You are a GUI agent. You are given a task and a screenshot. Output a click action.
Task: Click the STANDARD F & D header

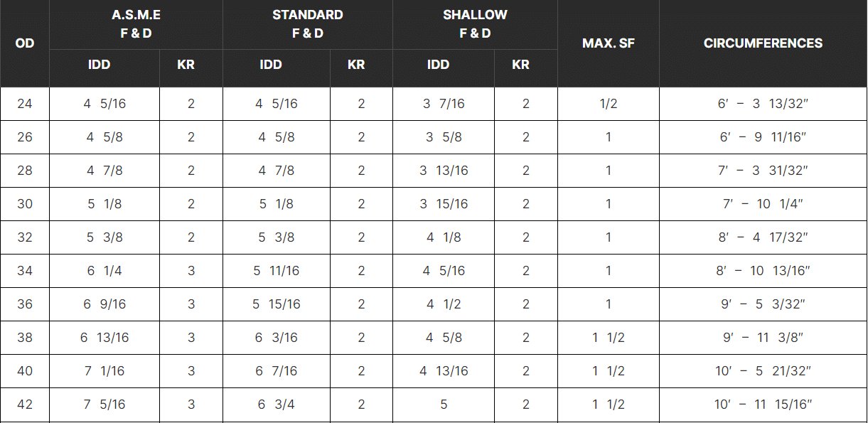pos(308,24)
